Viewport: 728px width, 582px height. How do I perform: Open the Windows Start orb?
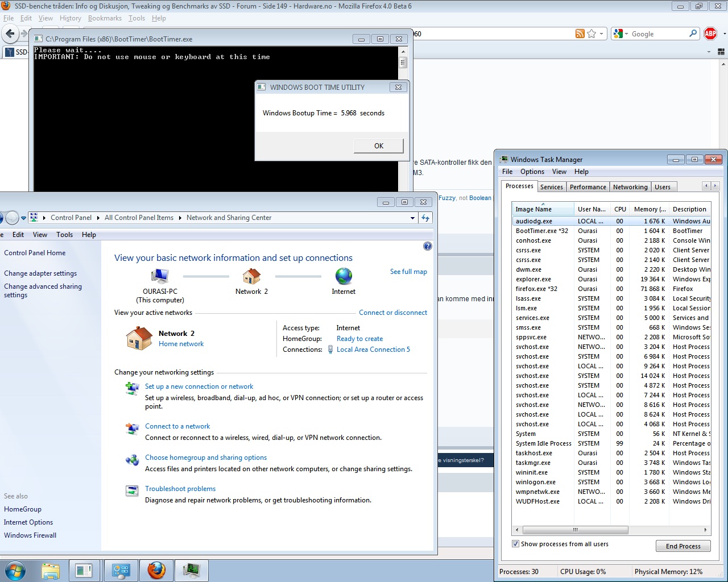click(x=15, y=571)
